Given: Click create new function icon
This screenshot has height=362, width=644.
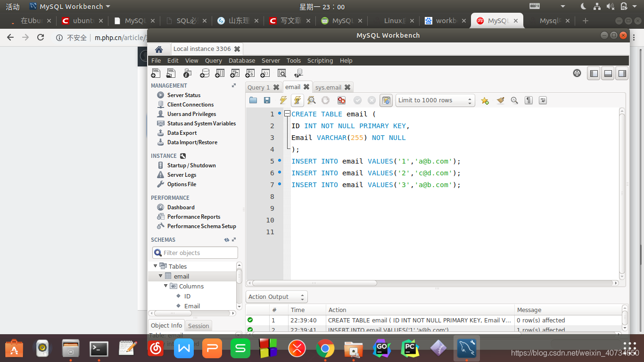Looking at the screenshot, I should click(265, 73).
